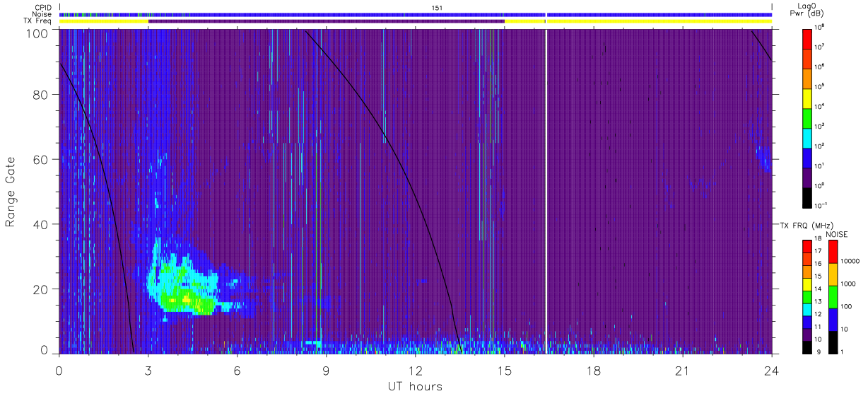Click the "Range Gate" axis title

[11, 193]
